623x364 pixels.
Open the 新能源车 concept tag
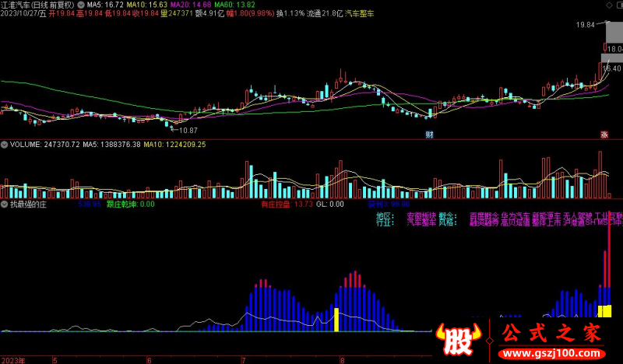pyautogui.click(x=547, y=216)
